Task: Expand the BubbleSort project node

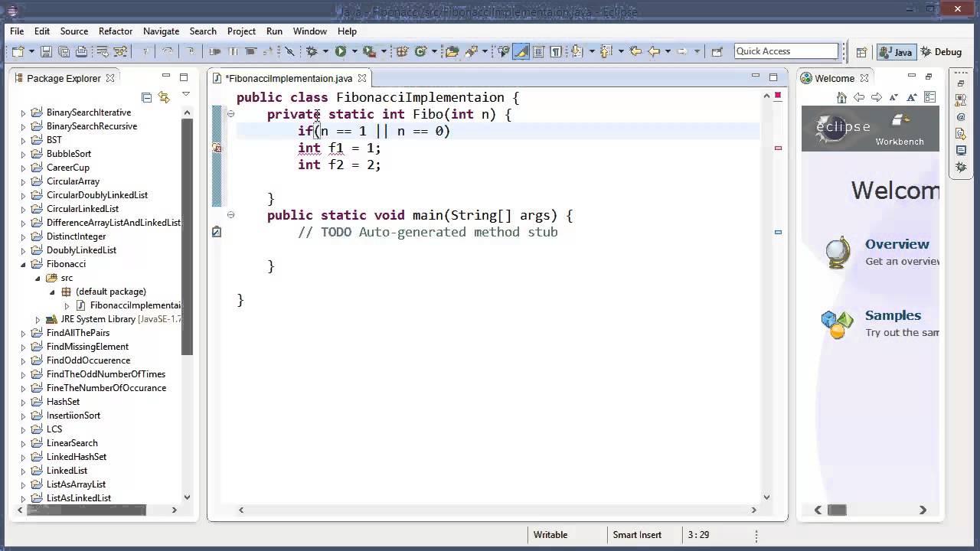Action: coord(23,154)
